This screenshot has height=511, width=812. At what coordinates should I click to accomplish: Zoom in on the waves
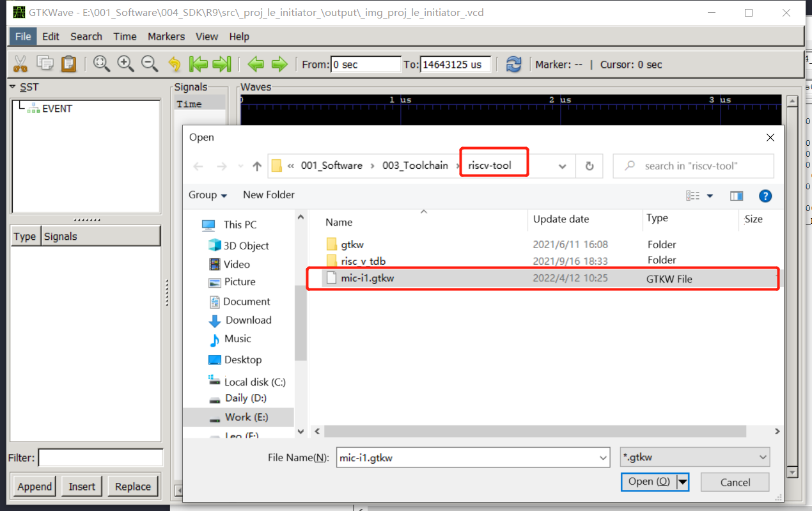[125, 64]
